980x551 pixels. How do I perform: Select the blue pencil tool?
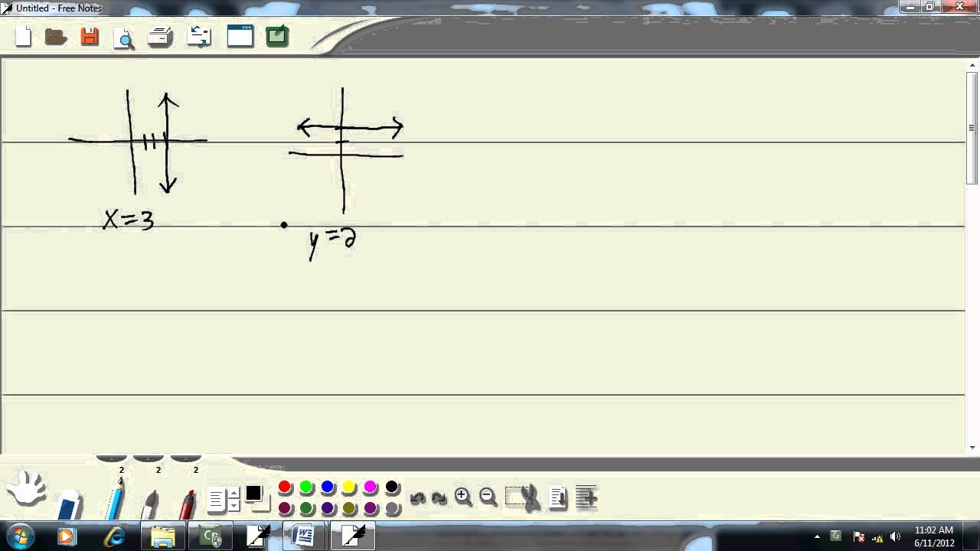(x=115, y=499)
